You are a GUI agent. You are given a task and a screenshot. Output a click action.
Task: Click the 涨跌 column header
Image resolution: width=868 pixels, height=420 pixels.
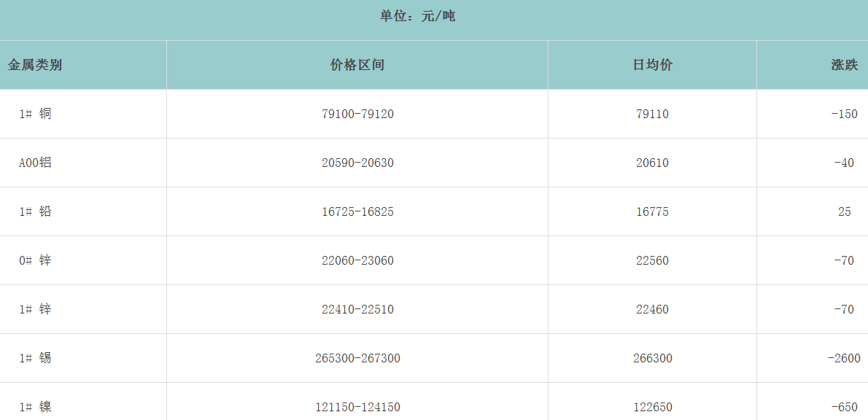pos(844,65)
